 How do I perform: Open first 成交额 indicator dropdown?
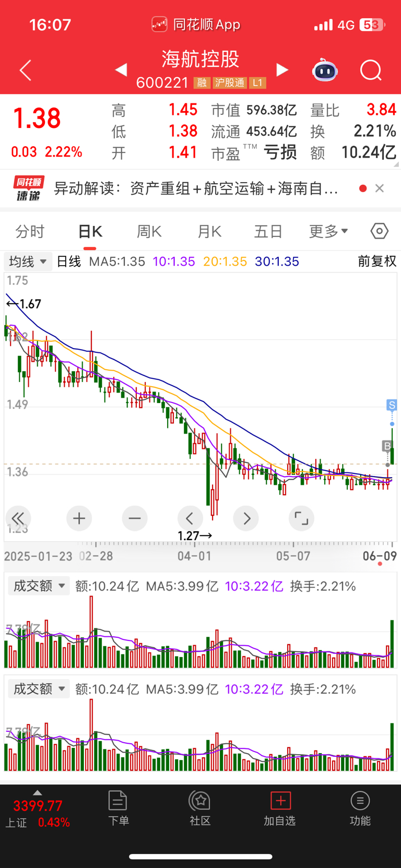(x=39, y=586)
